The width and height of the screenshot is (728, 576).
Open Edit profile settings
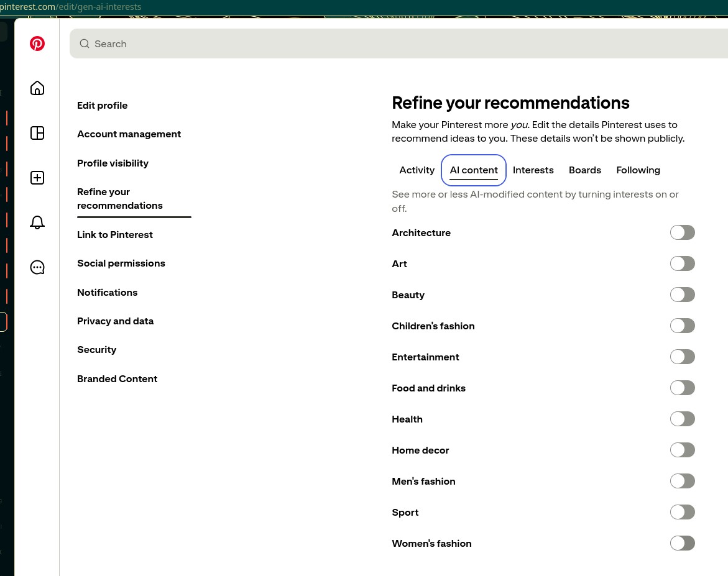[102, 106]
